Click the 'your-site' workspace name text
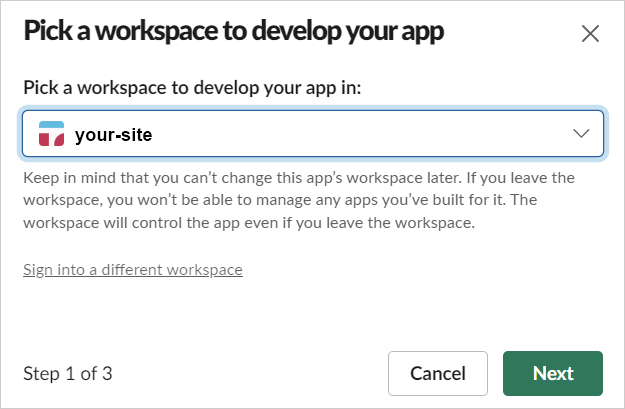 113,134
